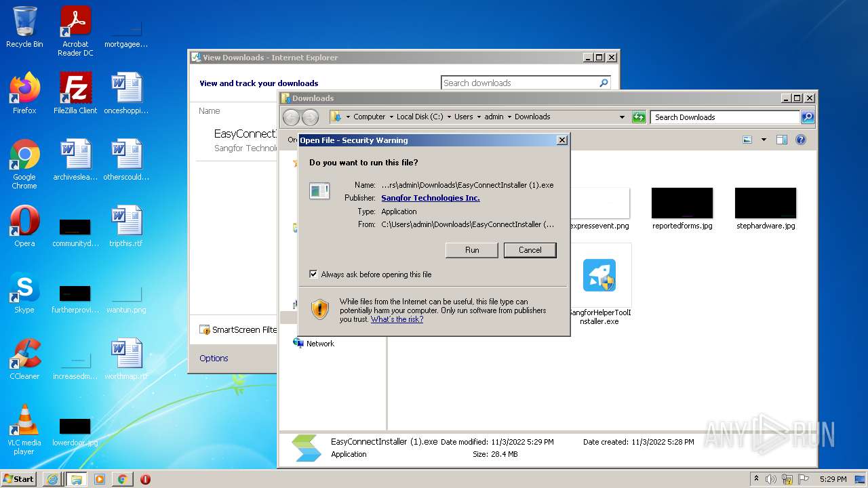
Task: Open the Start menu
Action: click(19, 479)
